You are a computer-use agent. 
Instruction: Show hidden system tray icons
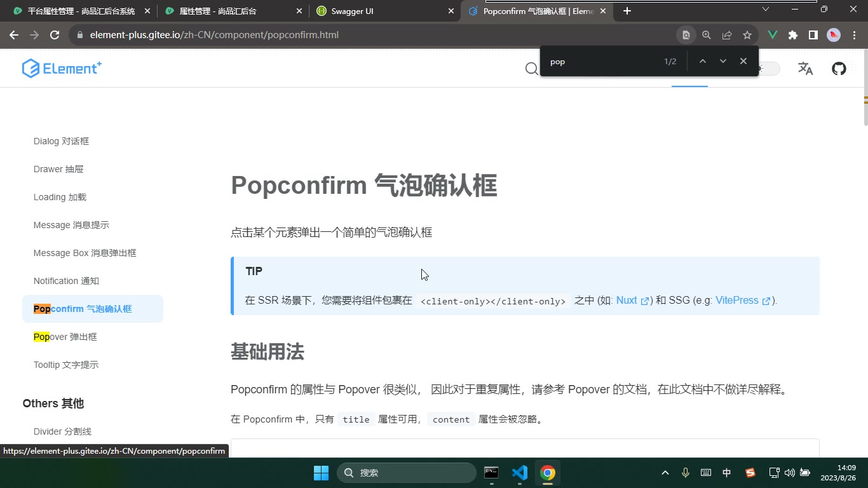point(665,473)
